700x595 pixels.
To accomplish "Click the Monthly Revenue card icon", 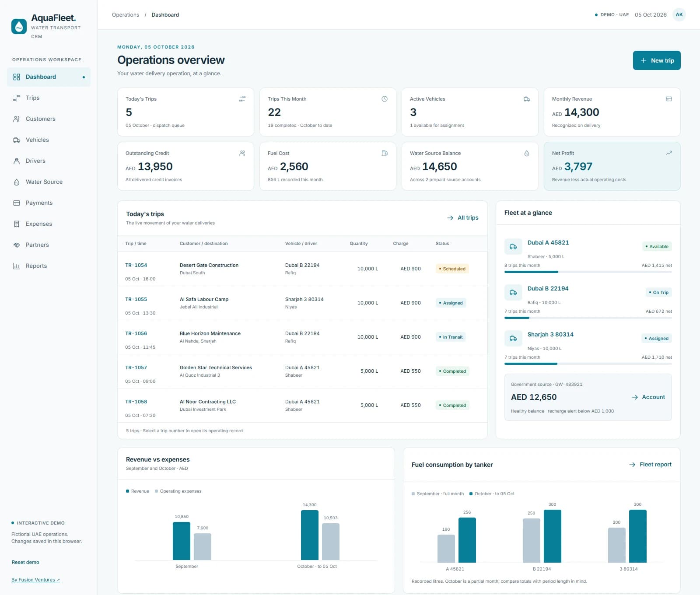I will 669,99.
